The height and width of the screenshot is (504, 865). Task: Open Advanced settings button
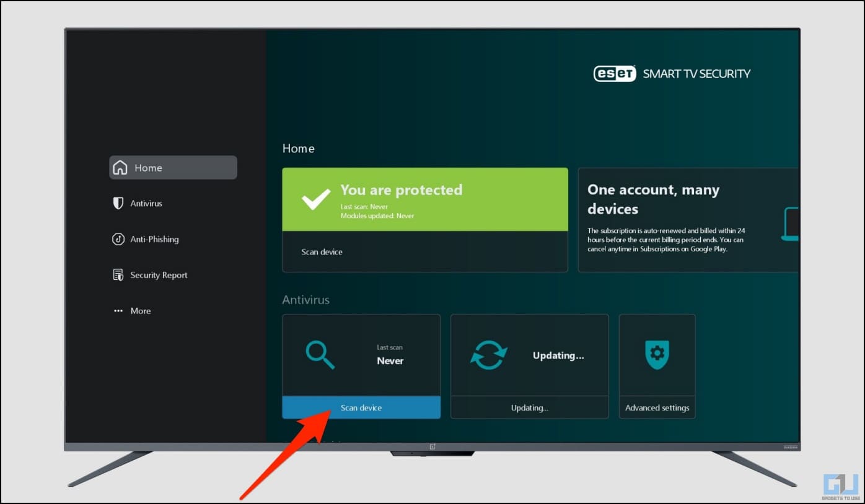[657, 407]
